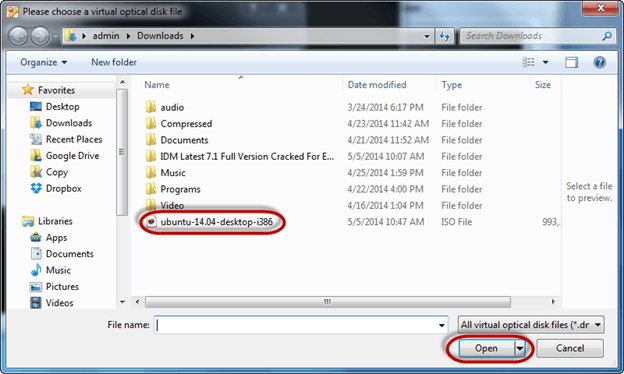
Task: Click the search magnifier icon
Action: tap(607, 36)
